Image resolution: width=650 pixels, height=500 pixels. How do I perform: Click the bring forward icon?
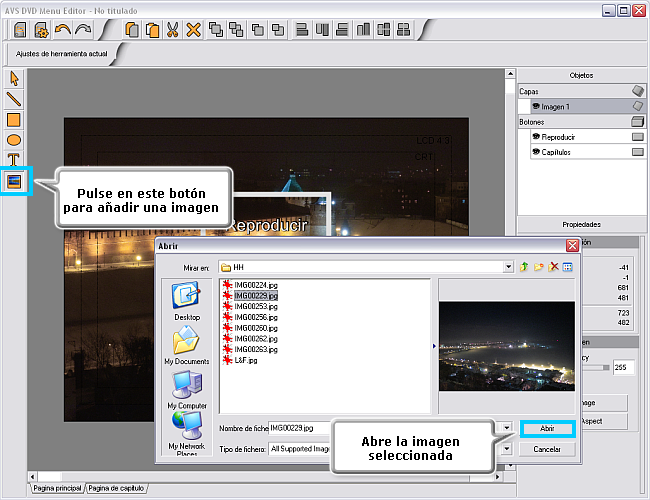click(x=258, y=30)
